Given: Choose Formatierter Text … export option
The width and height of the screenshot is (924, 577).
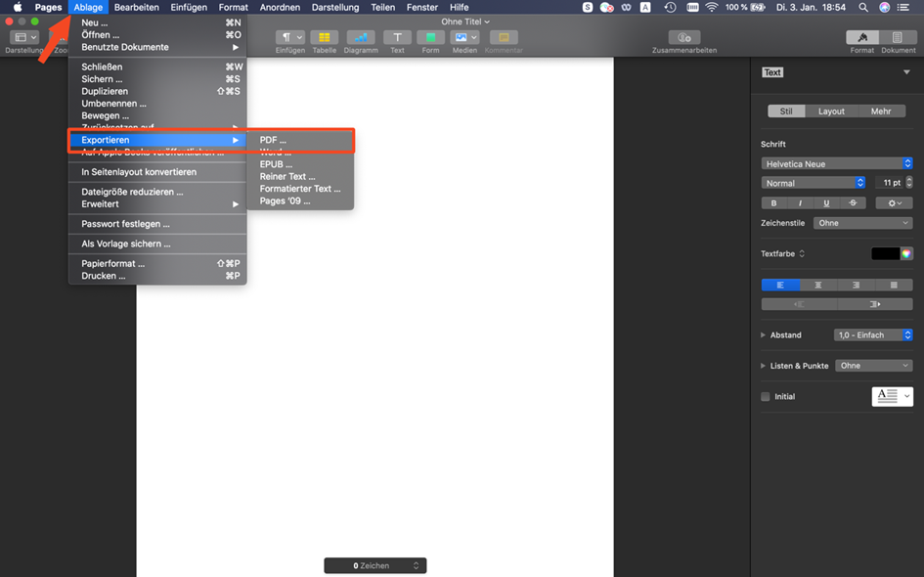Looking at the screenshot, I should pos(300,189).
